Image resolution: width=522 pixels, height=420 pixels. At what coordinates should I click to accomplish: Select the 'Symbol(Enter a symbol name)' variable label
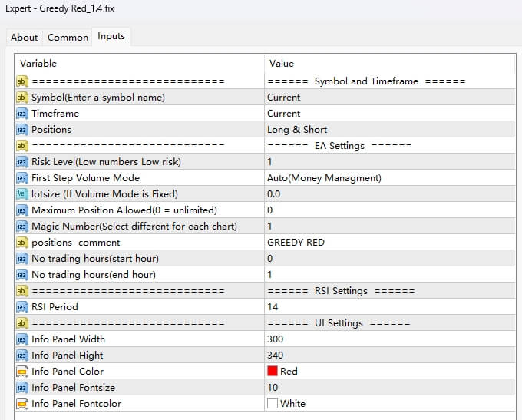click(x=98, y=98)
